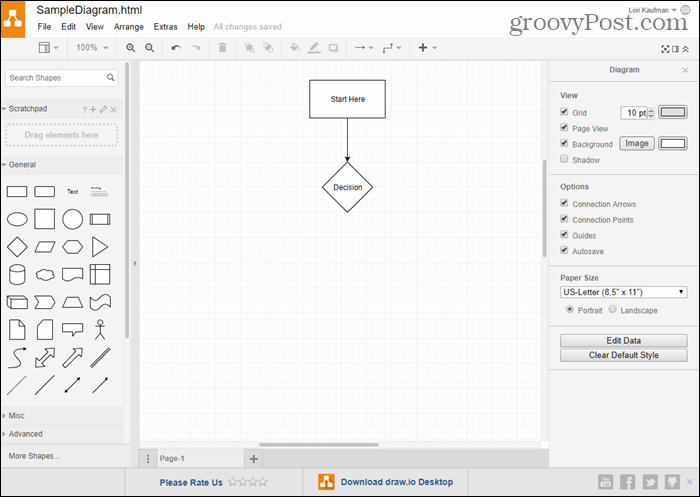Undo the last action with the undo arrow
Image resolution: width=700 pixels, height=497 pixels.
[x=176, y=48]
